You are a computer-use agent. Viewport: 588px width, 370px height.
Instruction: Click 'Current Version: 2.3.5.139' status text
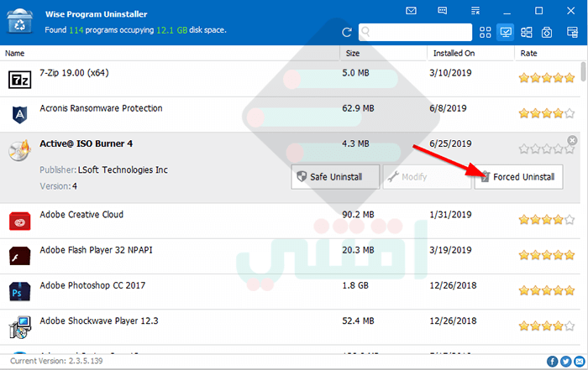(56, 361)
